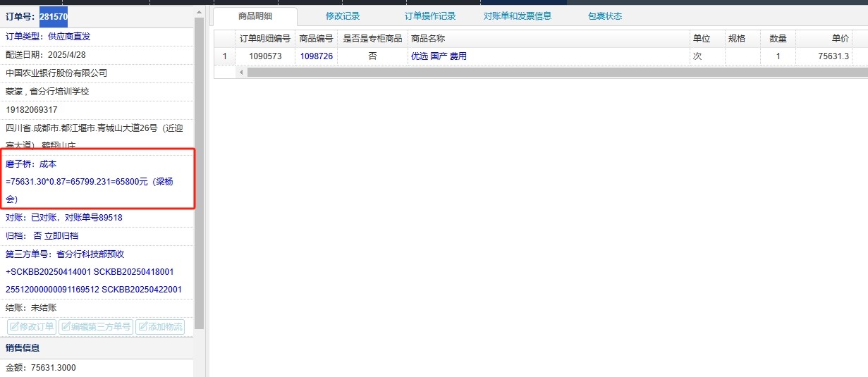Click the address line 四川省.成都市.都江堰市
Image resolution: width=868 pixels, height=377 pixels.
coord(94,128)
